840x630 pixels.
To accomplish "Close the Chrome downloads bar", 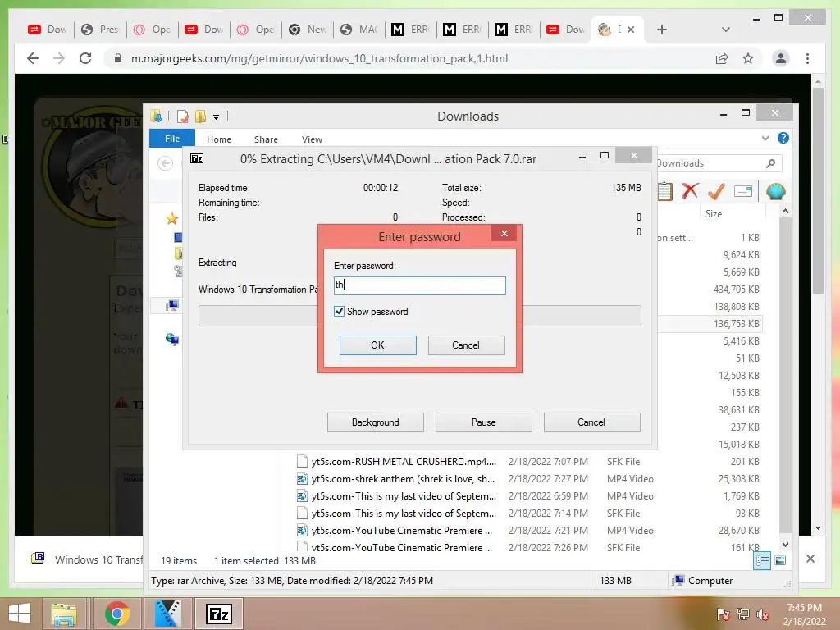I will click(x=810, y=559).
